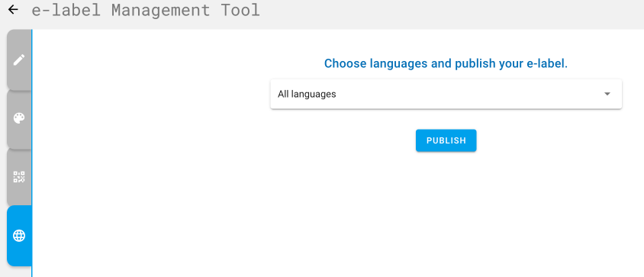Click the empty white area below PUBLISH
The height and width of the screenshot is (277, 644).
coord(446,214)
